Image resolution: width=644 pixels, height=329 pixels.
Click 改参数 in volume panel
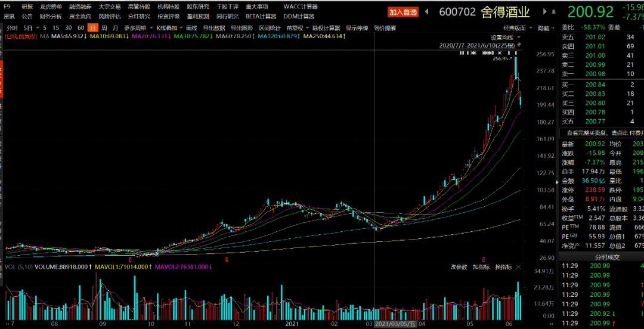pyautogui.click(x=459, y=267)
